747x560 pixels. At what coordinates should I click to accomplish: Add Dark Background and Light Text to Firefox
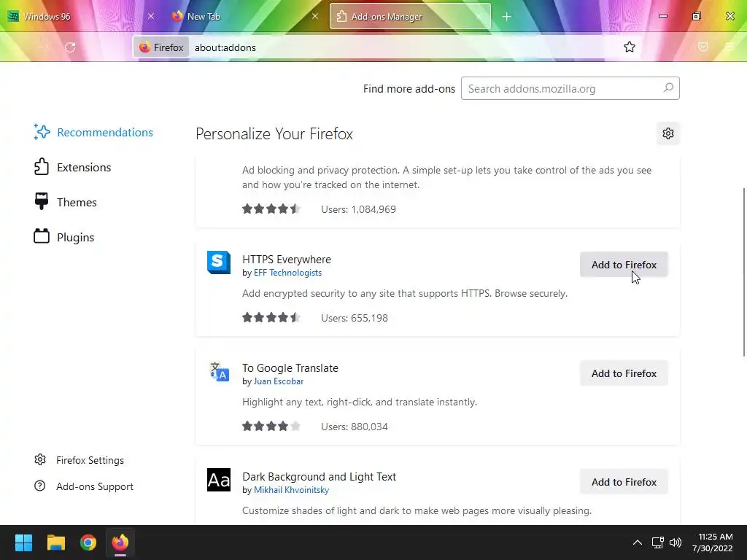pyautogui.click(x=624, y=482)
